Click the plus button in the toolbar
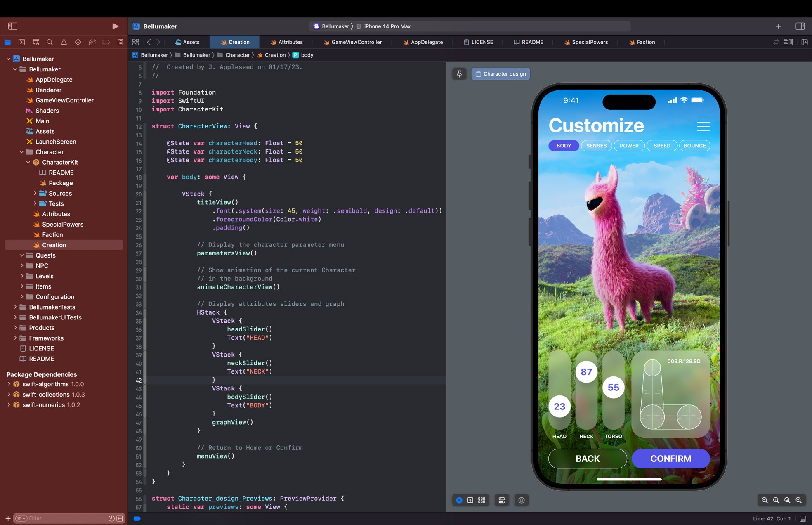Screen dimensions: 812x525 pos(778,26)
